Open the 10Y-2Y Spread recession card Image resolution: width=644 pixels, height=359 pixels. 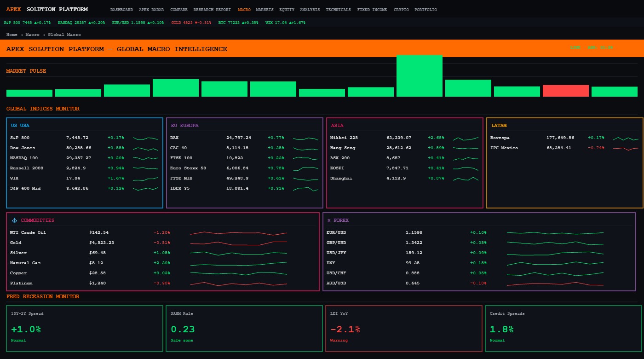pos(85,329)
